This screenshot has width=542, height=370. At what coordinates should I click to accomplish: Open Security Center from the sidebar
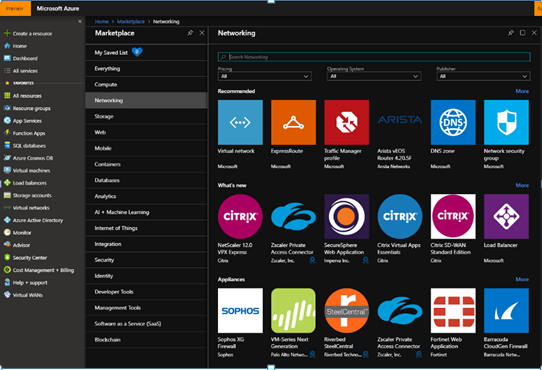(30, 258)
